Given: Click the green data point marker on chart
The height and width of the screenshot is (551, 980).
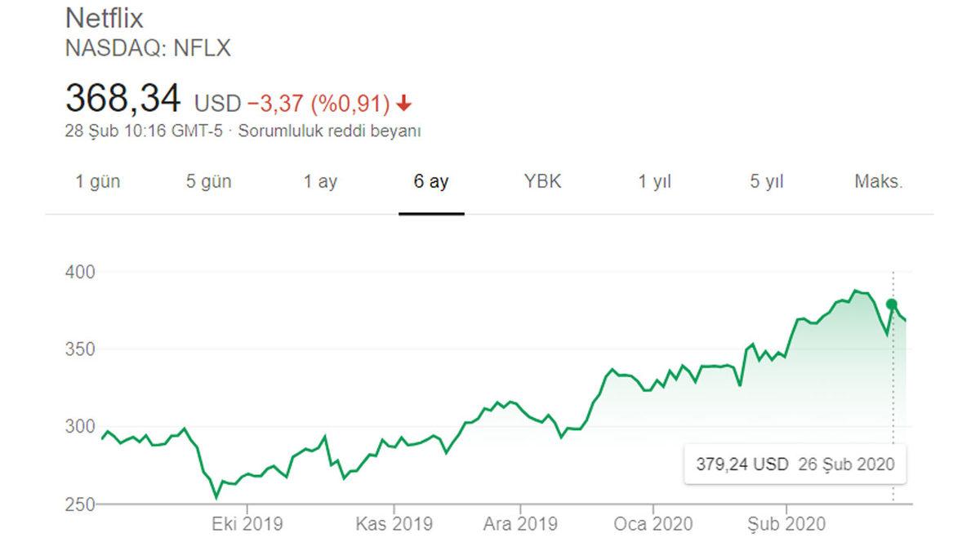Looking at the screenshot, I should (890, 304).
